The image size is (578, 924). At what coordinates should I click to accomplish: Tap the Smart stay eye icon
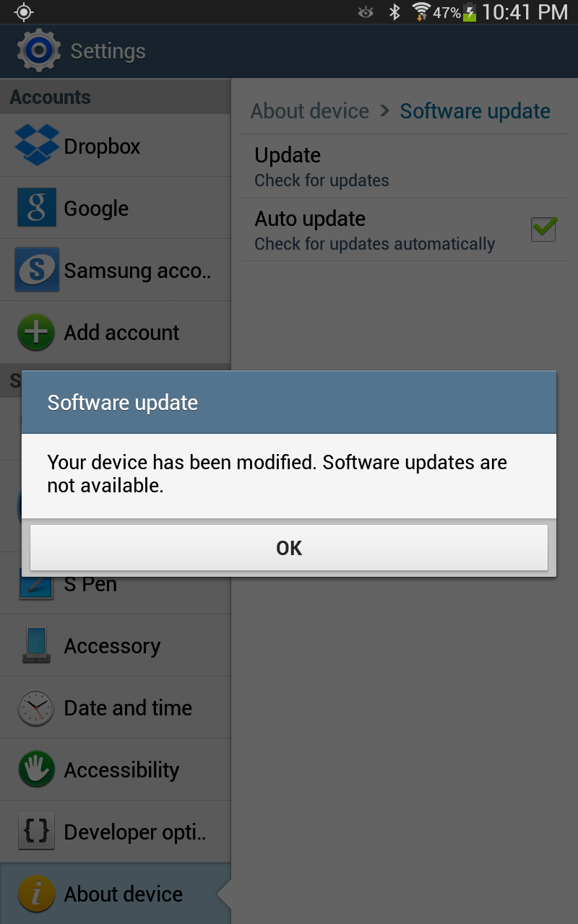pyautogui.click(x=366, y=12)
